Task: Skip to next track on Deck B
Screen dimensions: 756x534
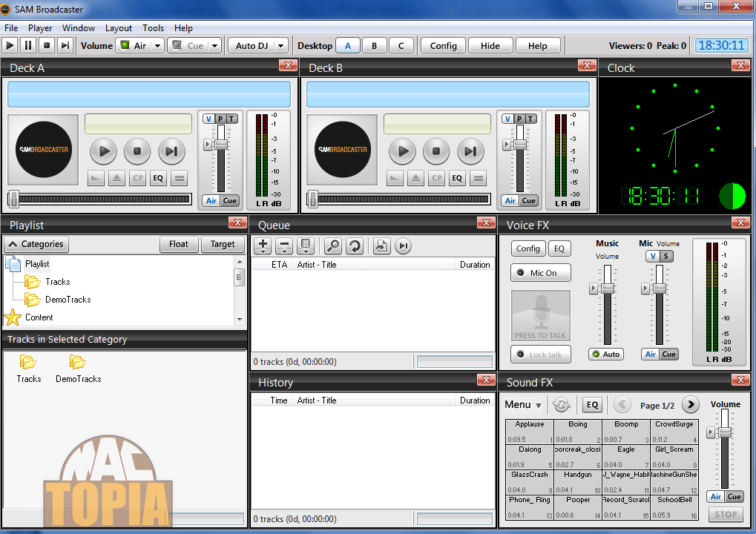Action: pyautogui.click(x=470, y=151)
